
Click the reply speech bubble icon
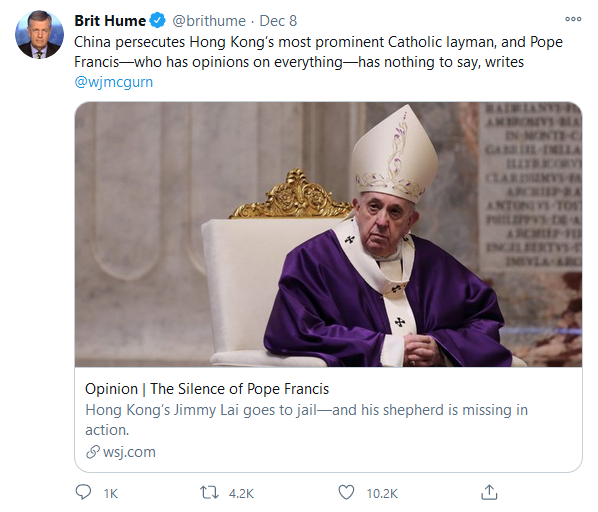pos(83,492)
